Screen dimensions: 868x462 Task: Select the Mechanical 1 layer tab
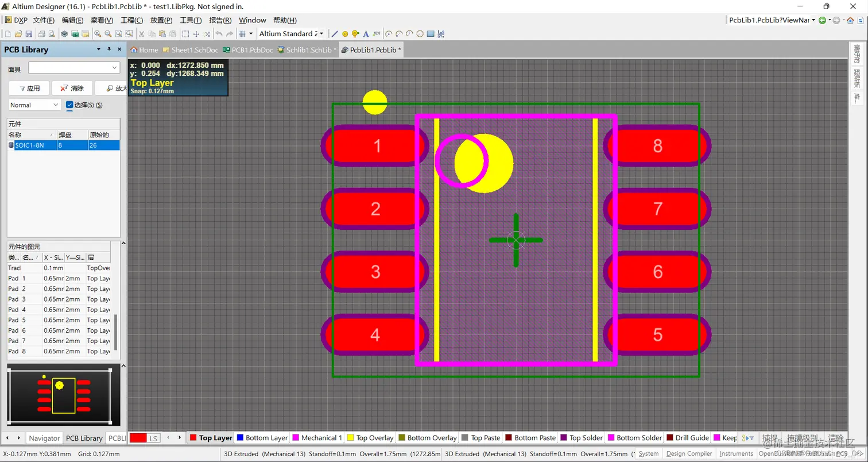click(x=317, y=438)
